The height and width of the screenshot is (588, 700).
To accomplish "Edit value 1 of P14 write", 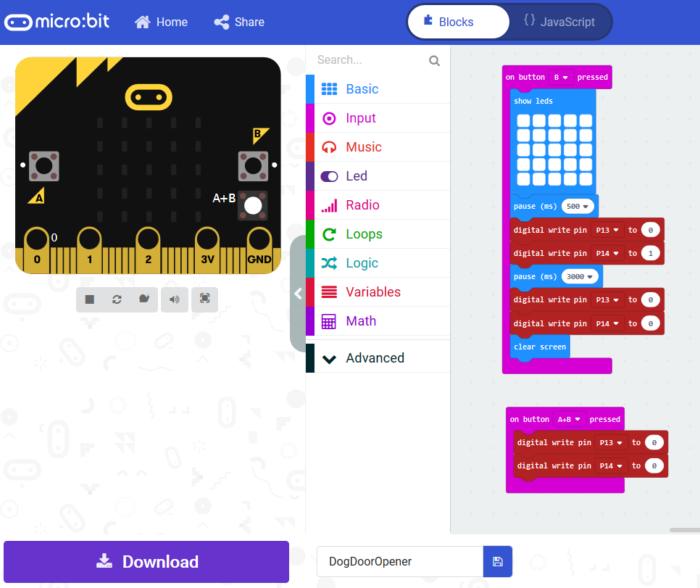I will pyautogui.click(x=651, y=253).
